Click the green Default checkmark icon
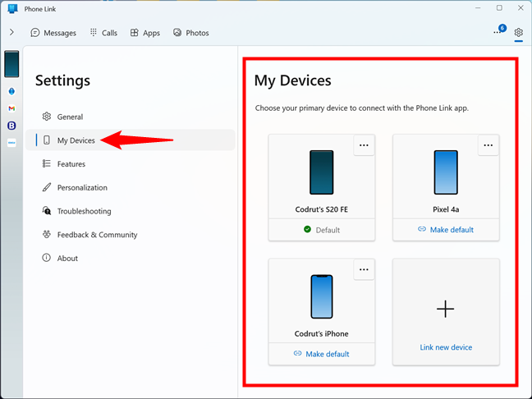532x399 pixels. (x=307, y=229)
